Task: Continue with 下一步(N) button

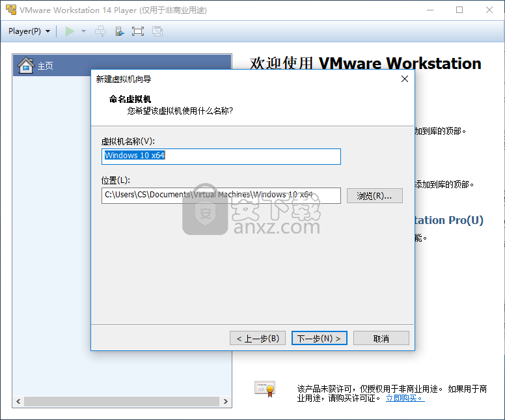Action: coord(319,338)
